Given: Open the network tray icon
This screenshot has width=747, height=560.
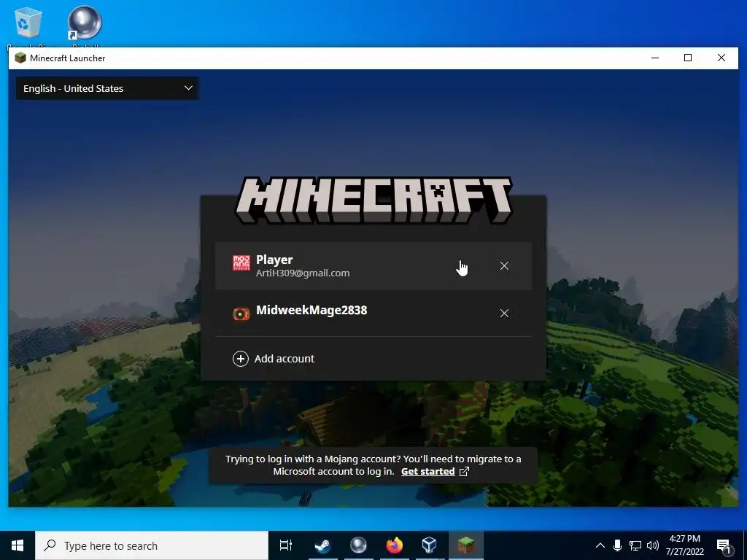Looking at the screenshot, I should tap(635, 545).
